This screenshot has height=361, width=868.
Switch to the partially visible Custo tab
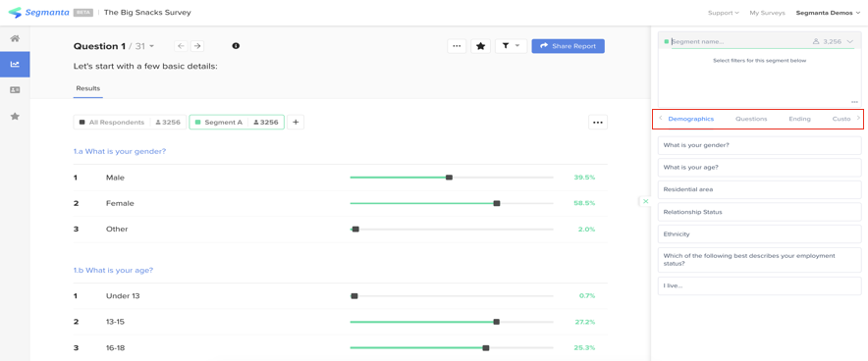pyautogui.click(x=841, y=119)
